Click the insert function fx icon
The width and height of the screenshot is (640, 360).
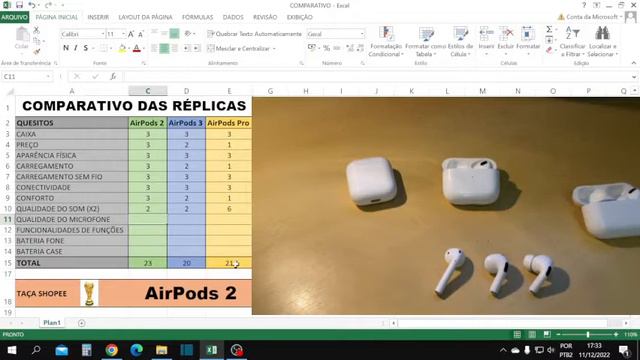[113, 76]
